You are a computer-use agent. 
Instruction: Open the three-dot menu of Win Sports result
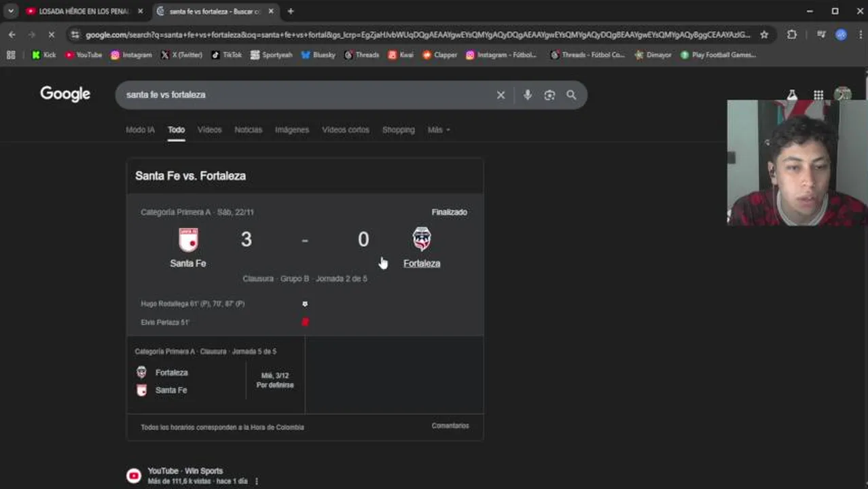257,481
